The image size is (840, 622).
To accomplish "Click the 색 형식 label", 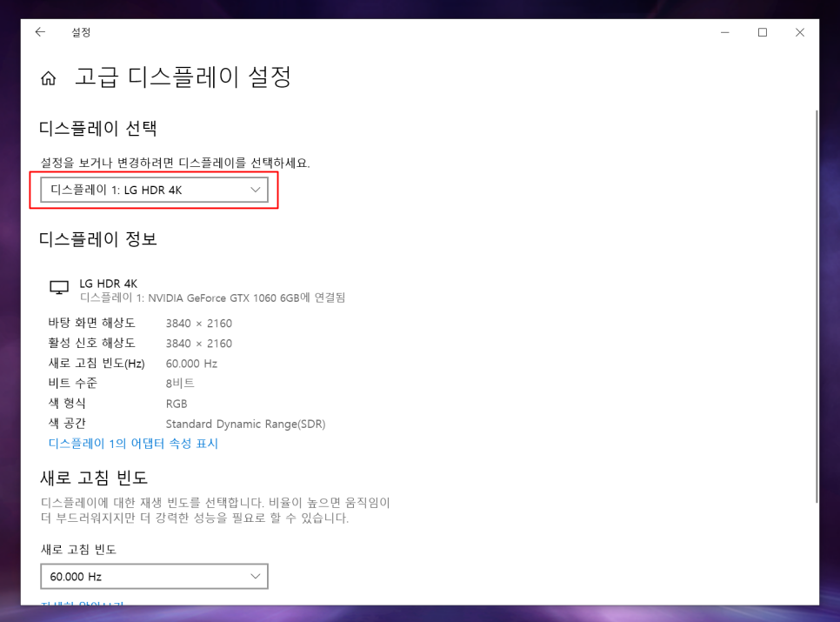I will [x=67, y=404].
